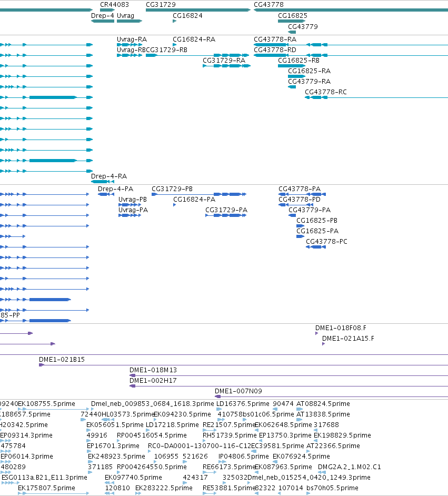
Task: Select the CG16824 gene label
Action: 187,15
